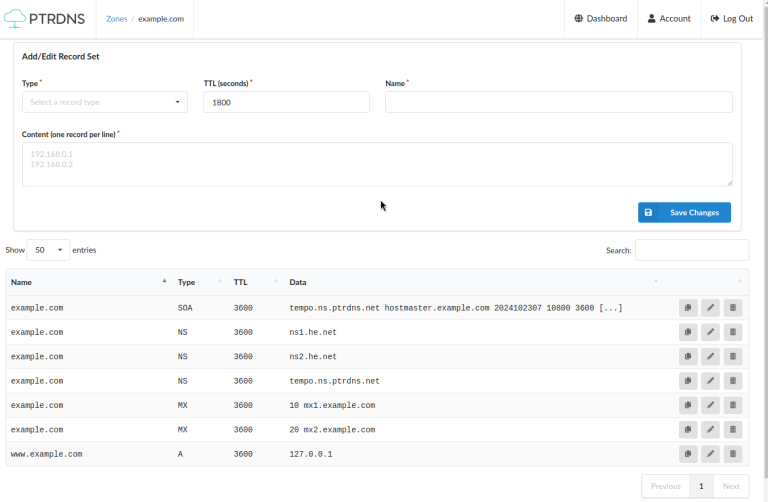Copy the 10 mx1.example.com MX record
768x502 pixels.
point(688,405)
